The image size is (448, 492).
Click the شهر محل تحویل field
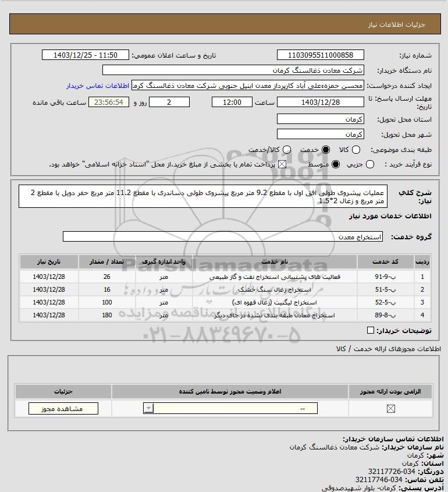321,134
